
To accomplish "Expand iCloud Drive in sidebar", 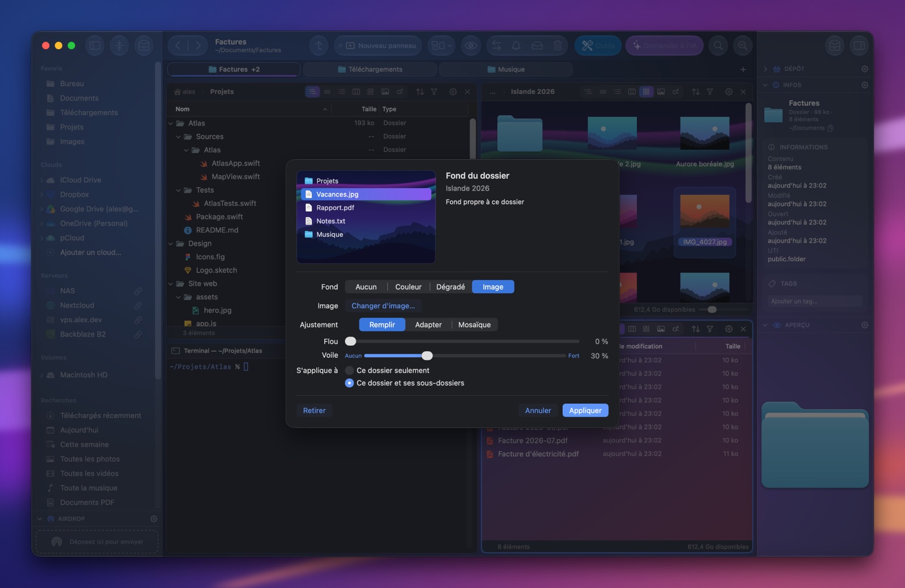I will click(42, 180).
